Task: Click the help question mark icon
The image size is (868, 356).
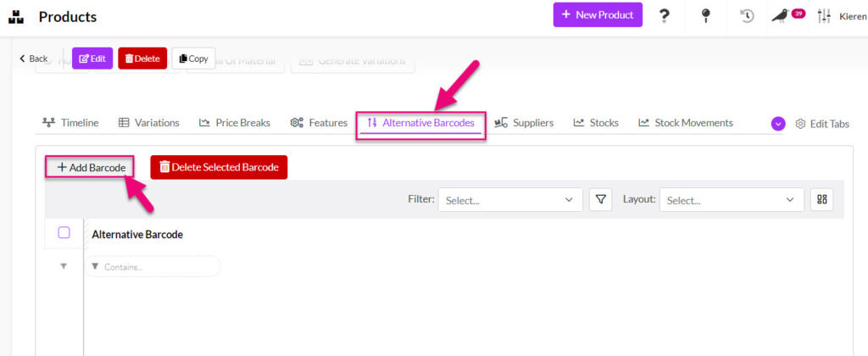Action: pyautogui.click(x=665, y=15)
